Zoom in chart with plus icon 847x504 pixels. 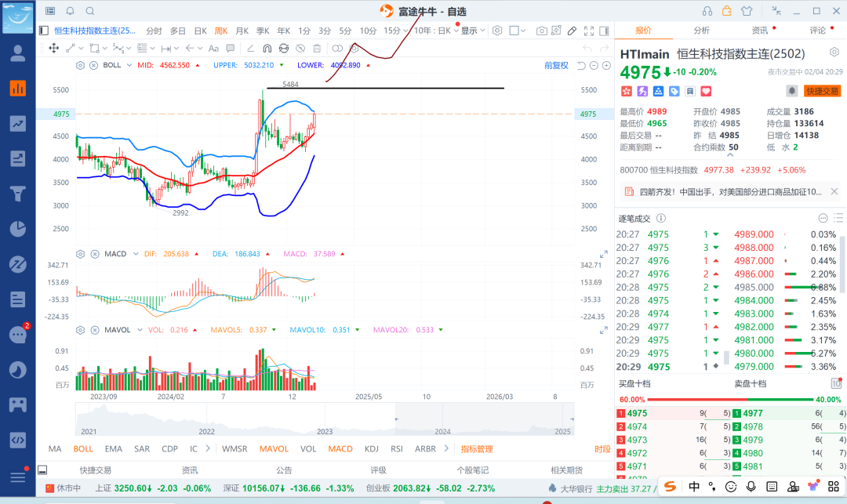click(x=606, y=65)
